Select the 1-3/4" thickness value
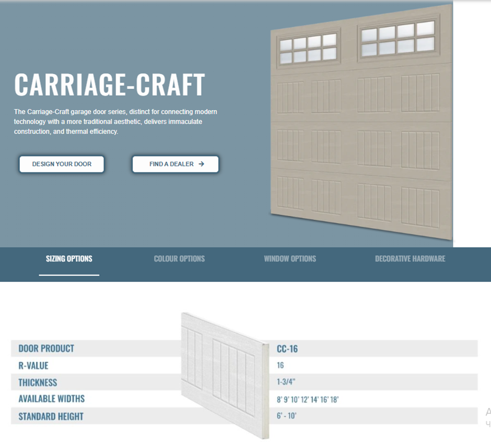 point(286,382)
